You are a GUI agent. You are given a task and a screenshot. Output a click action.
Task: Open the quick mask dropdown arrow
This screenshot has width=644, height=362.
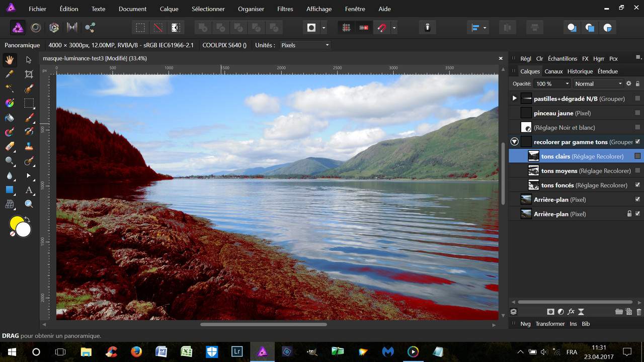pyautogui.click(x=324, y=28)
